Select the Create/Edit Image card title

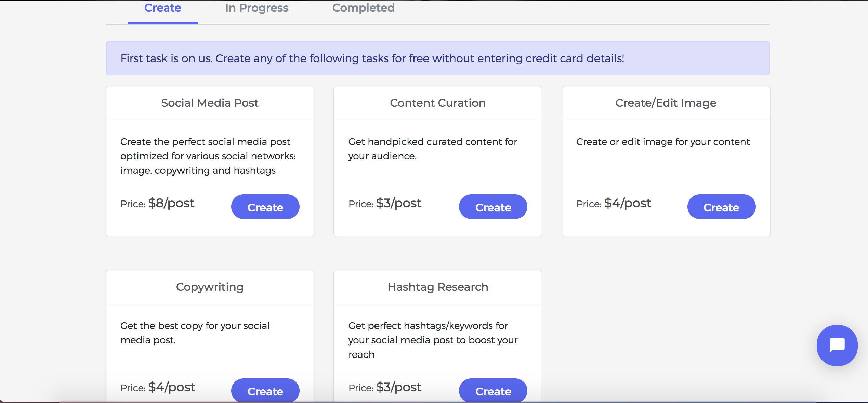[666, 103]
